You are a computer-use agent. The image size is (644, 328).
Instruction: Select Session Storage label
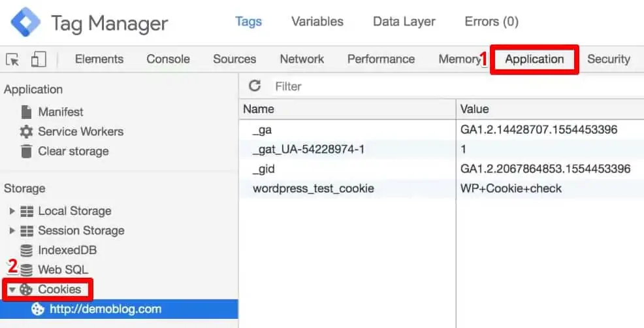click(x=82, y=231)
